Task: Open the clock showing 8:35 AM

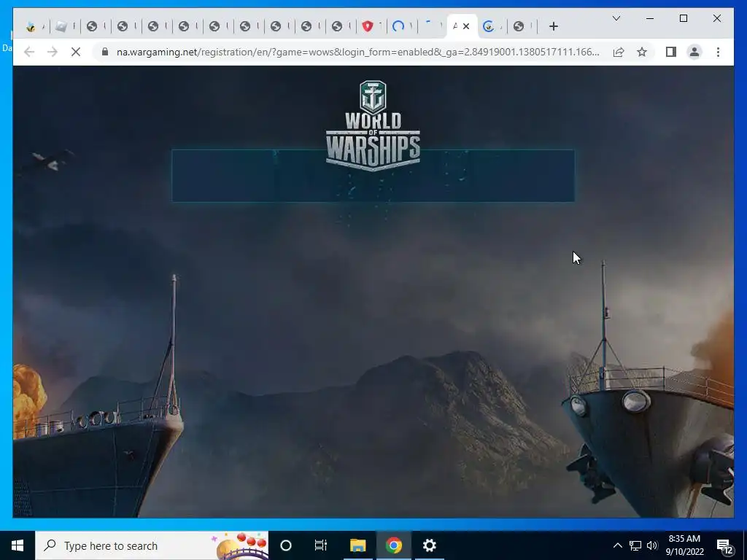Action: (x=684, y=545)
